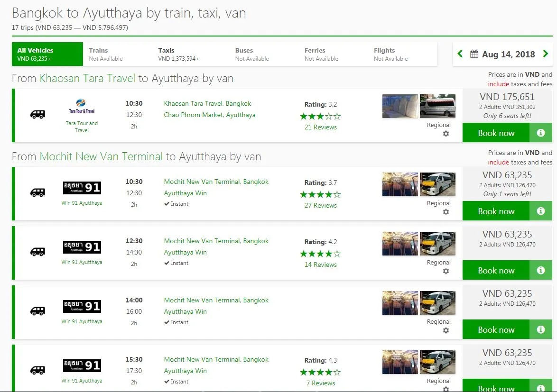Click Khaosan Tara Travel, Bangkok station link
The height and width of the screenshot is (392, 557).
pyautogui.click(x=207, y=103)
